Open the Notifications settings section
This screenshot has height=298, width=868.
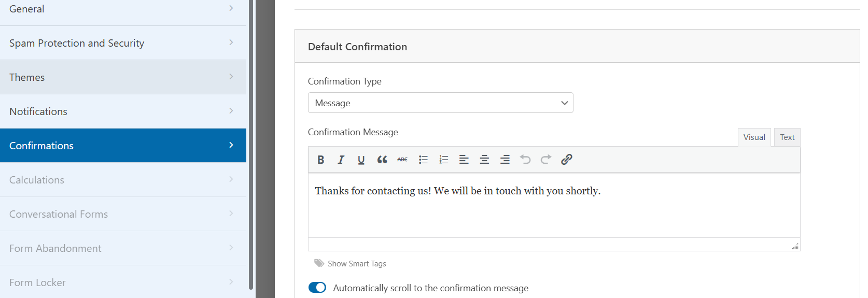click(123, 111)
